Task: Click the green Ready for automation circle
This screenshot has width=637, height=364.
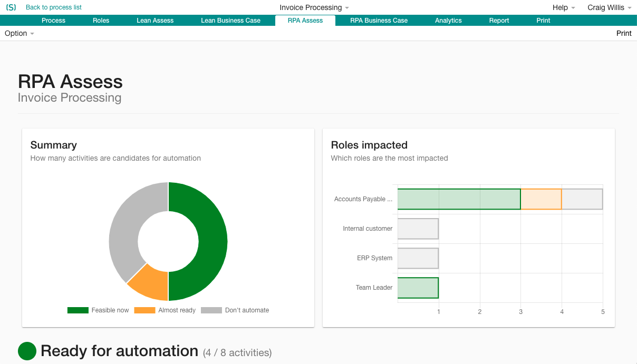Action: click(x=27, y=351)
